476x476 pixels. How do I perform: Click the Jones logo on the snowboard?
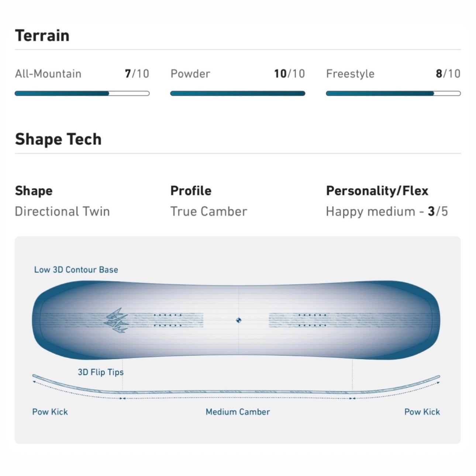(116, 321)
